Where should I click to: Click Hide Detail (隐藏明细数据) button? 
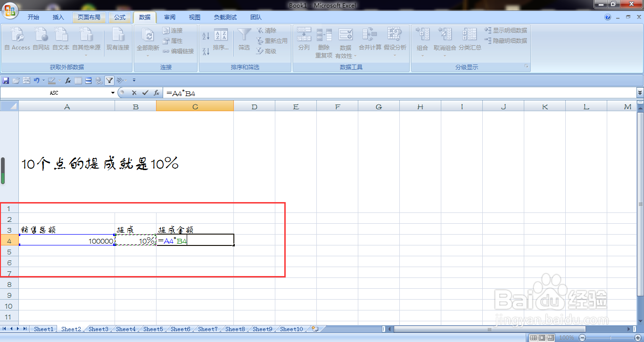506,41
